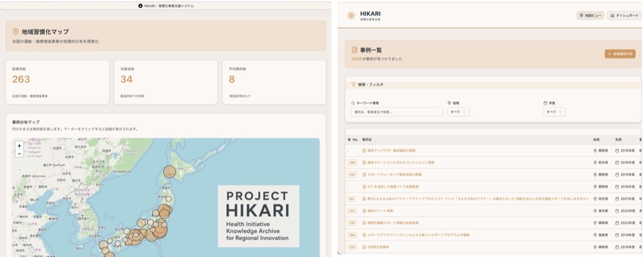Click location pin in the 栃木県 row
Viewport: 644px width, 257px height.
tap(595, 162)
